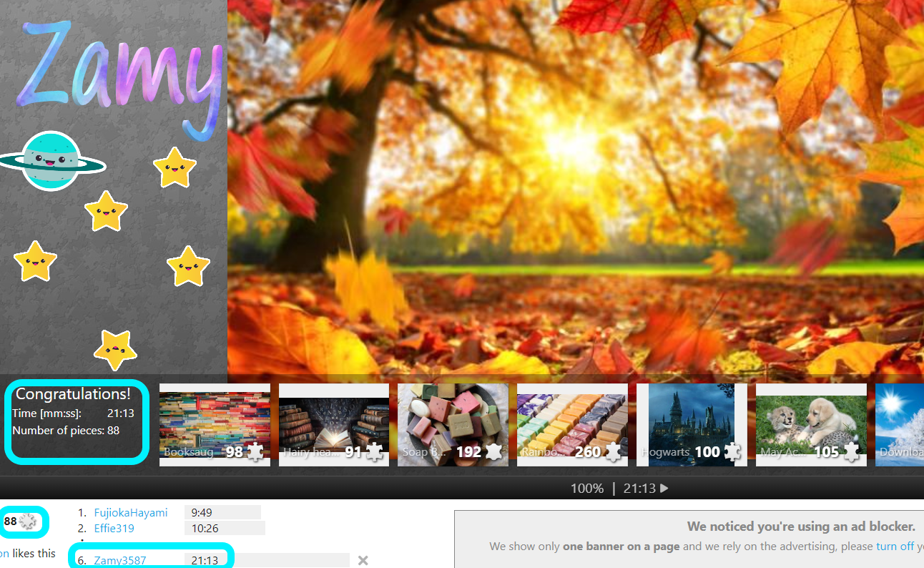This screenshot has height=568, width=924.
Task: Click the puzzle piece icon beside 100
Action: pos(732,452)
